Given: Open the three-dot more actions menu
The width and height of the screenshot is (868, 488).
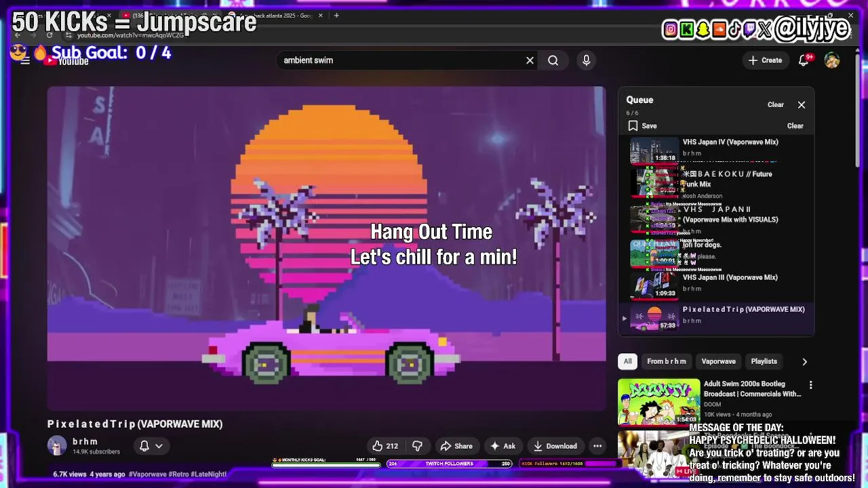Looking at the screenshot, I should click(x=597, y=446).
